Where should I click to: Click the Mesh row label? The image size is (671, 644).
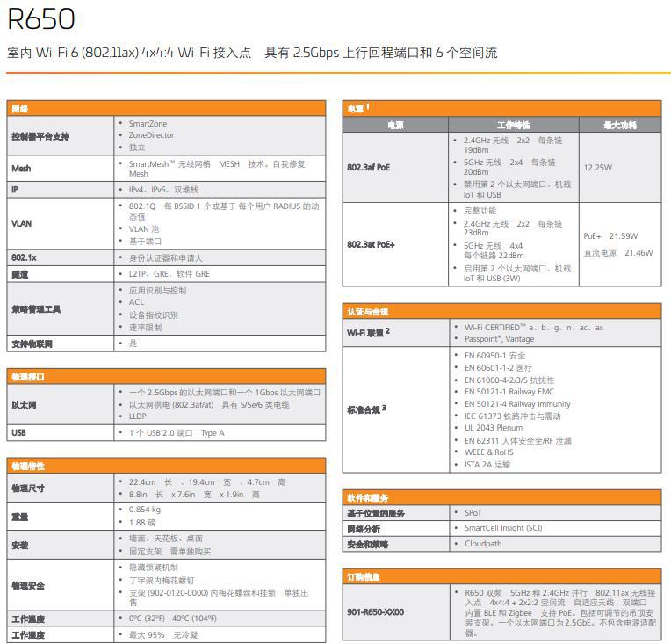tap(21, 169)
